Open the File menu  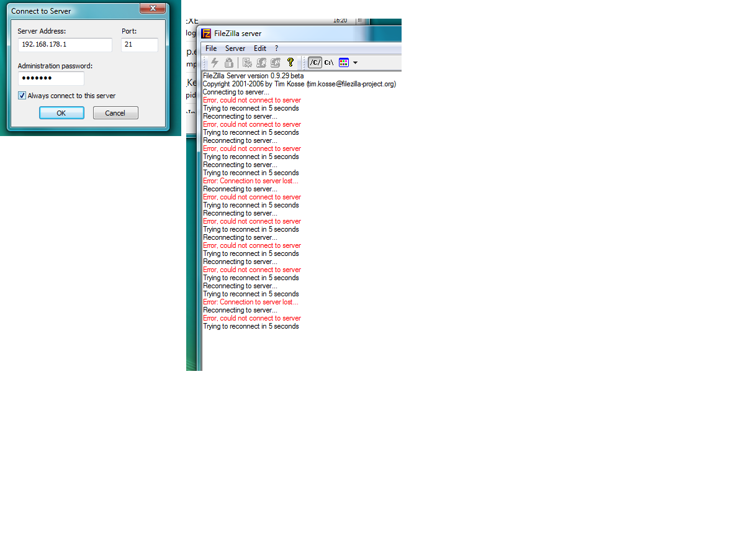(211, 48)
